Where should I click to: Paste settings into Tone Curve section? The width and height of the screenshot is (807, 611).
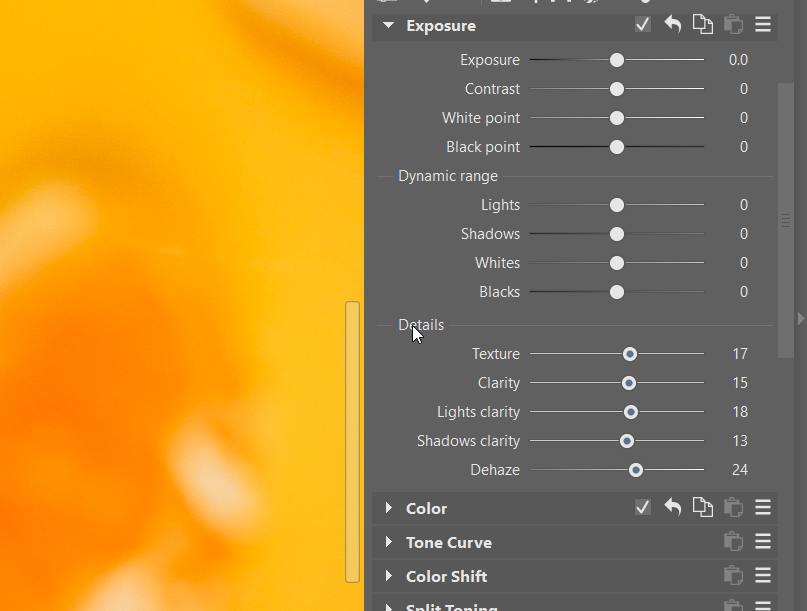tap(733, 542)
